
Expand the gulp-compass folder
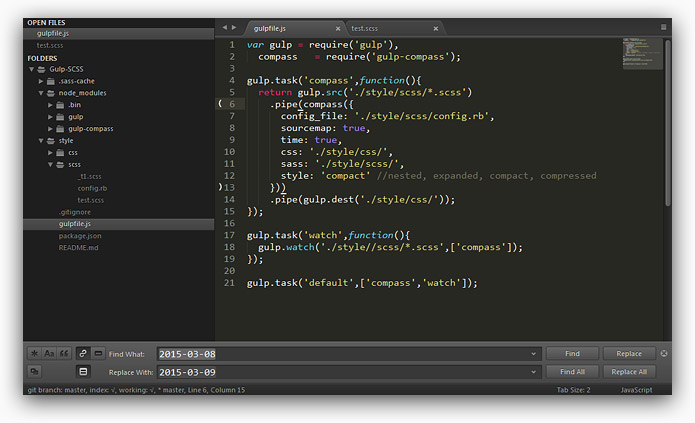[50, 129]
